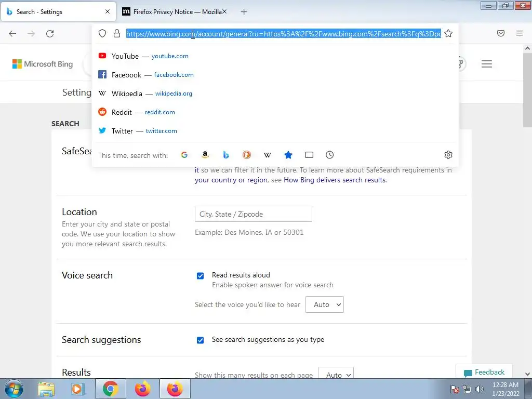The height and width of the screenshot is (399, 532).
Task: Click the highlighted URL in address bar
Action: [284, 34]
